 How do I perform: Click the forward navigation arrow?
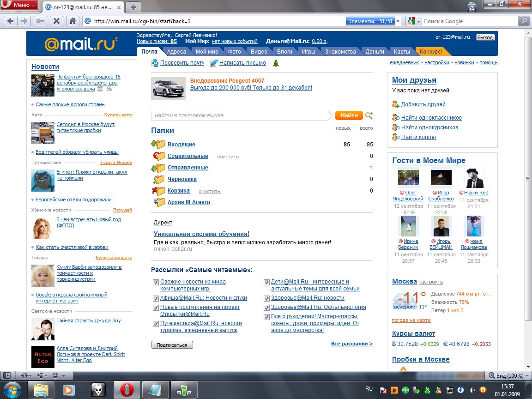click(x=24, y=21)
